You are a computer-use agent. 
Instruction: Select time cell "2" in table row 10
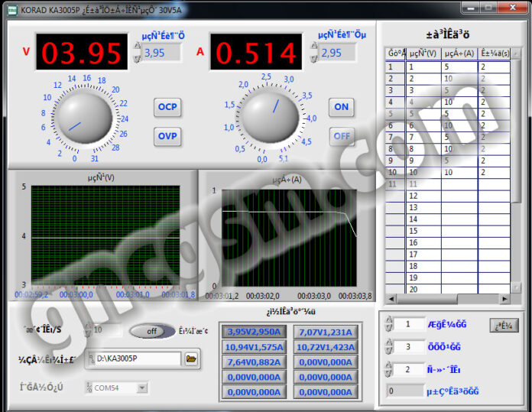[x=495, y=173]
